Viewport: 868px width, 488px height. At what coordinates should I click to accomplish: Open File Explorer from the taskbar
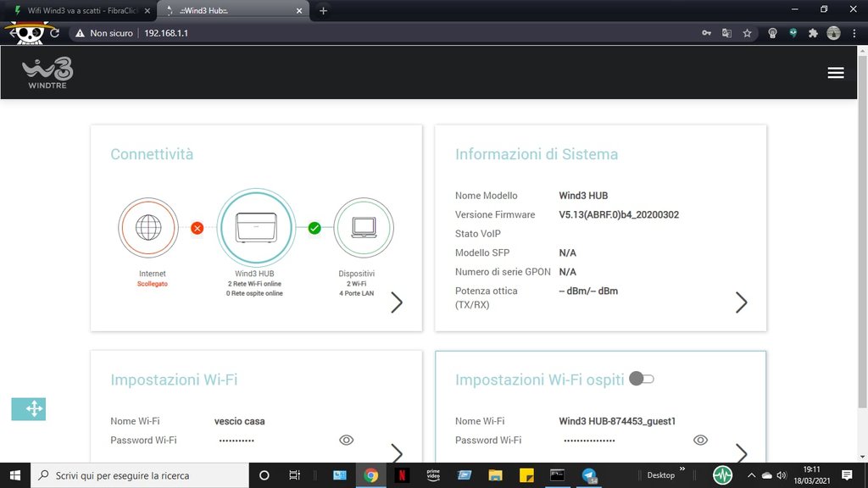click(x=495, y=475)
